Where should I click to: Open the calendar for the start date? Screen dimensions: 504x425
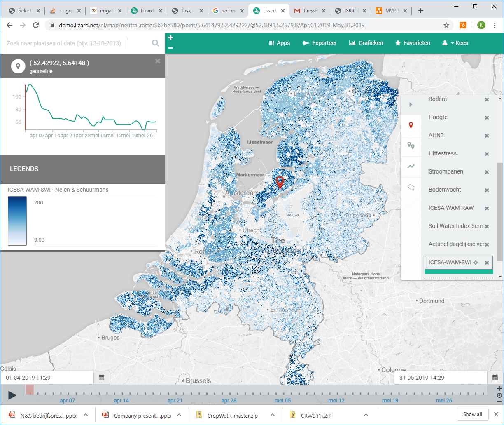[x=101, y=377]
